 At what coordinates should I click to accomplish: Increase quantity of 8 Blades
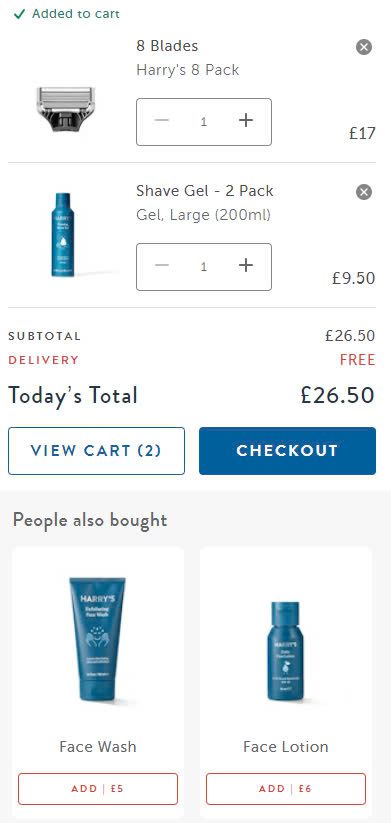point(246,121)
